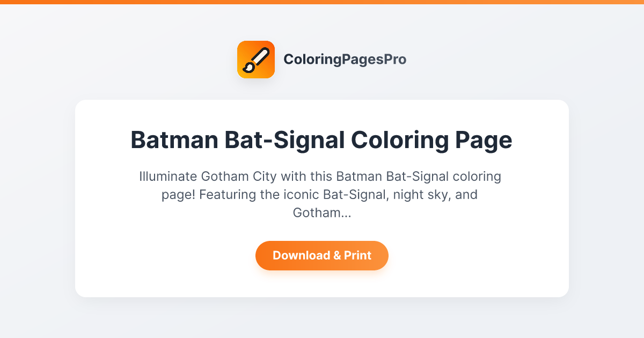Click the 'ColoringPagesPro' header text

click(346, 60)
